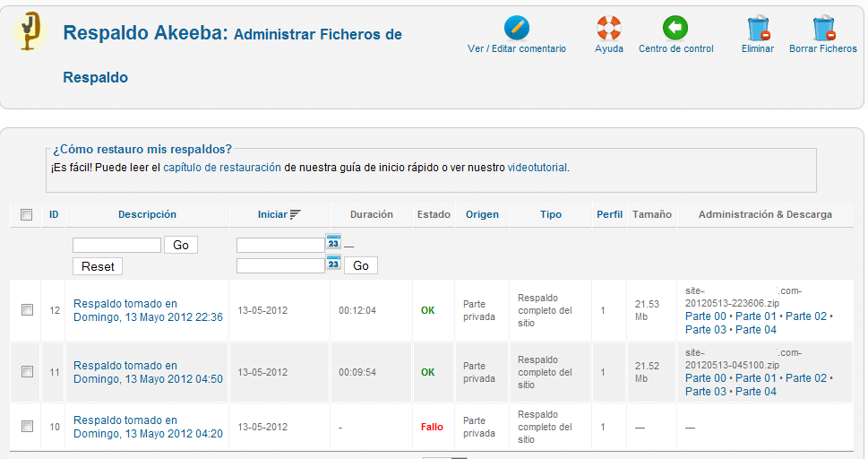
Task: Click the Borrar Ficheros trash icon
Action: pos(823,28)
